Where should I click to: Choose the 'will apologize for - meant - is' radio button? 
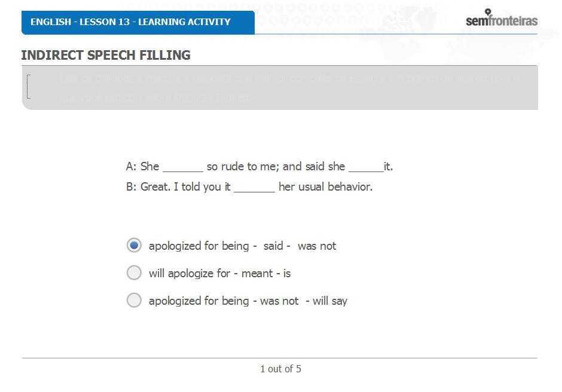coord(134,272)
